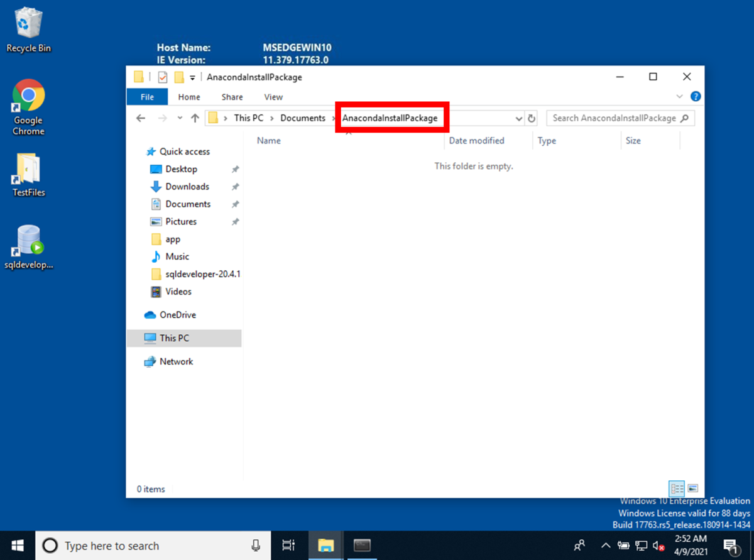Minimize the AnacondaInstallPackage window
The width and height of the screenshot is (754, 560).
pyautogui.click(x=620, y=77)
